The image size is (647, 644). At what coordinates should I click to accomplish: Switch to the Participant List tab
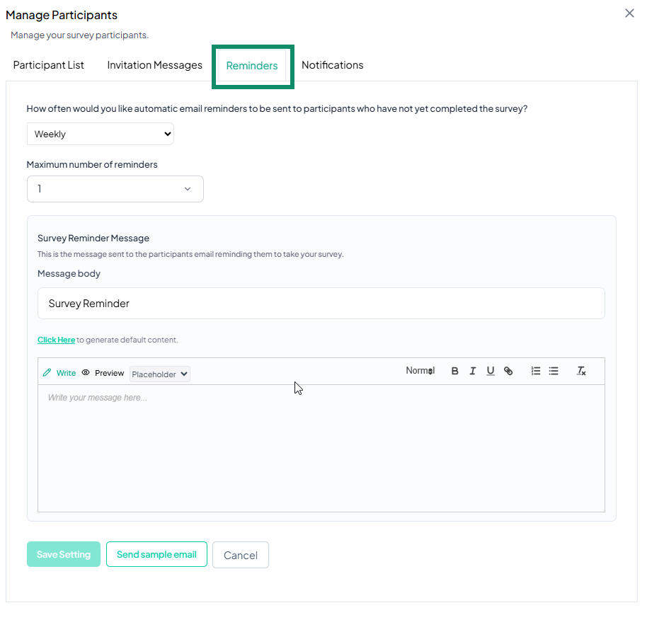pos(49,65)
